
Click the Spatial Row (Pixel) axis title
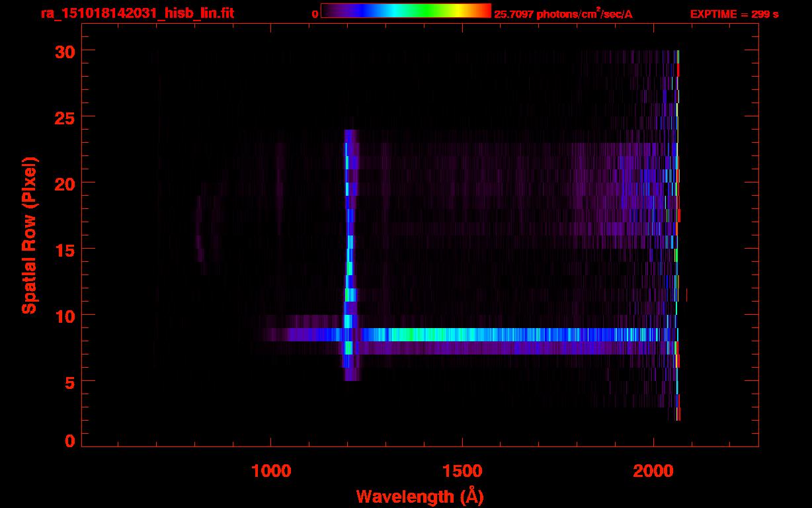point(29,235)
